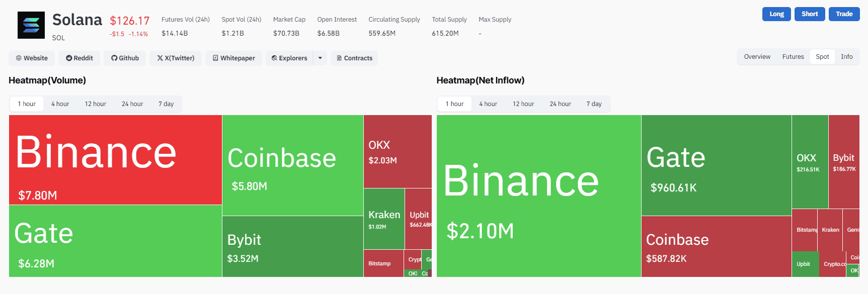Open the X(Twitter) profile link
The image size is (868, 294).
(176, 58)
